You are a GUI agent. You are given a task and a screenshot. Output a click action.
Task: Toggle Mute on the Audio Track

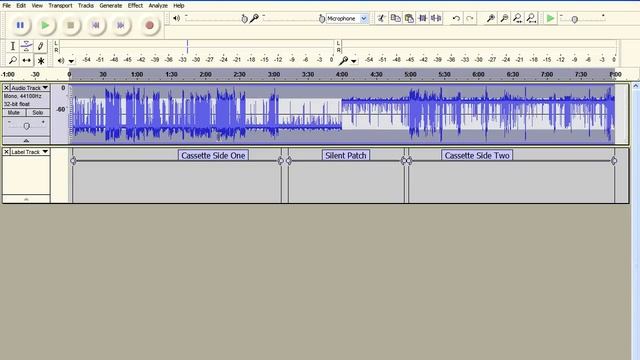point(14,113)
